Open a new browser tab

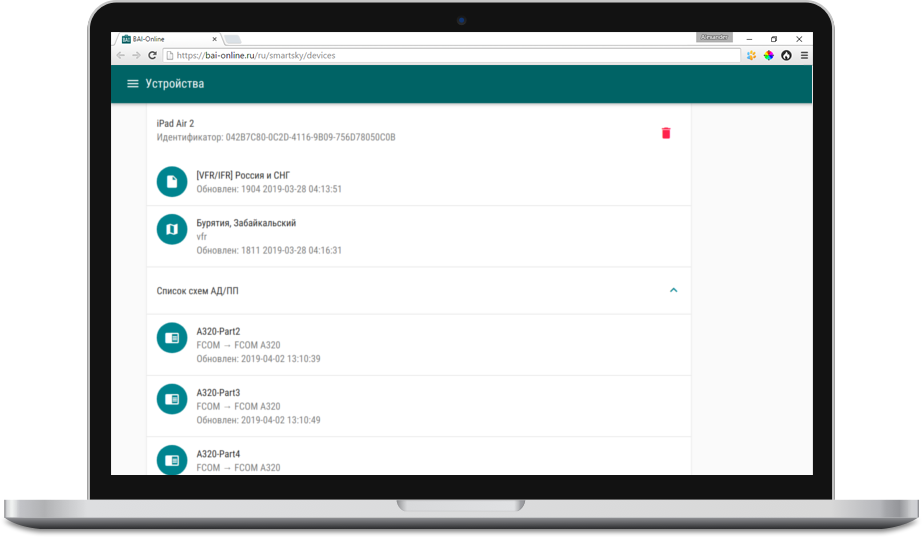(x=231, y=39)
